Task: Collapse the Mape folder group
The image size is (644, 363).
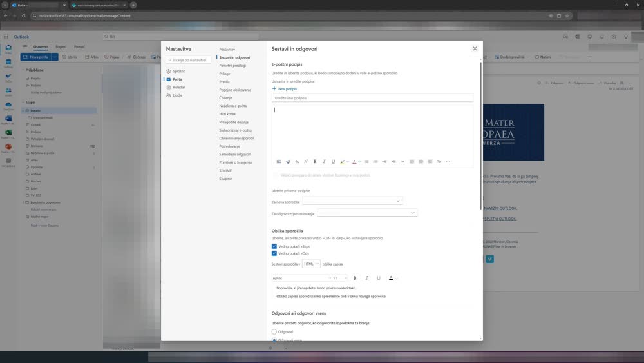Action: pyautogui.click(x=23, y=103)
